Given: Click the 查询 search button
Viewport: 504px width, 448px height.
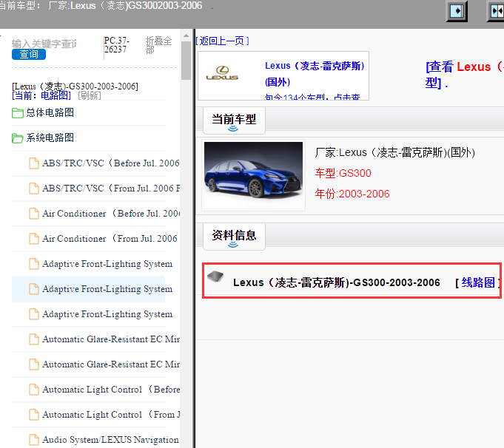Looking at the screenshot, I should point(29,54).
